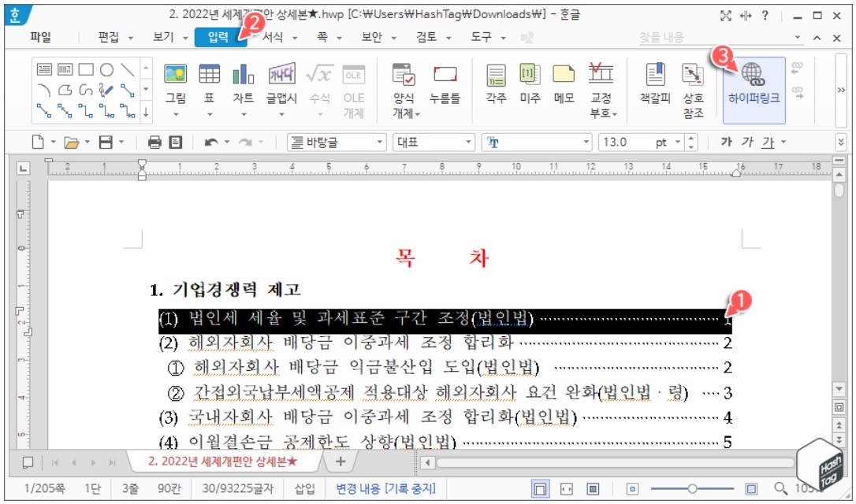Click the 양식 개체 form object icon
This screenshot has height=504, width=856.
click(404, 75)
